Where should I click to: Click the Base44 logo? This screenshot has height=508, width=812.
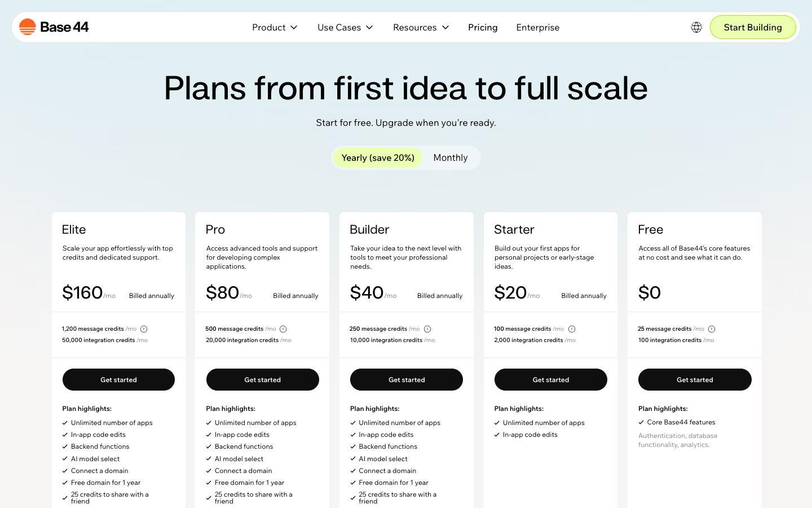[x=54, y=27]
